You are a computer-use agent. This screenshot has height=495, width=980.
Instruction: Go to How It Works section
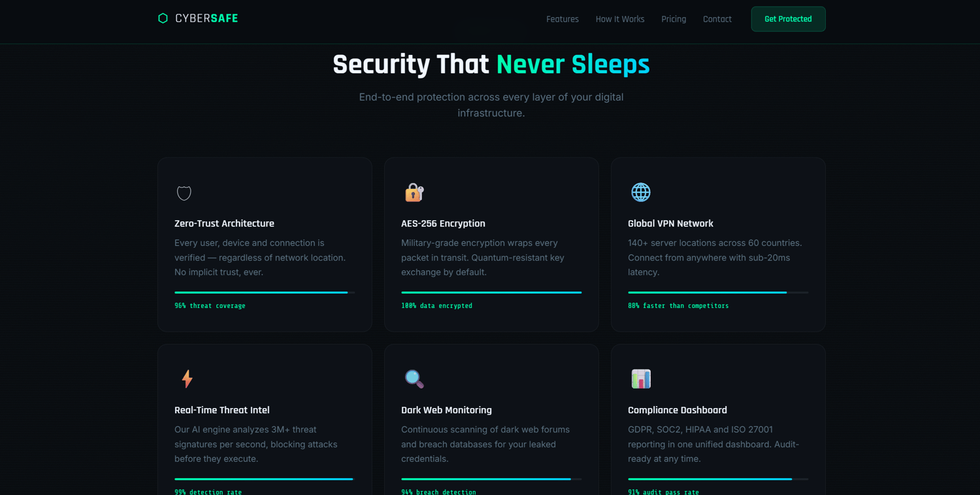click(x=620, y=19)
